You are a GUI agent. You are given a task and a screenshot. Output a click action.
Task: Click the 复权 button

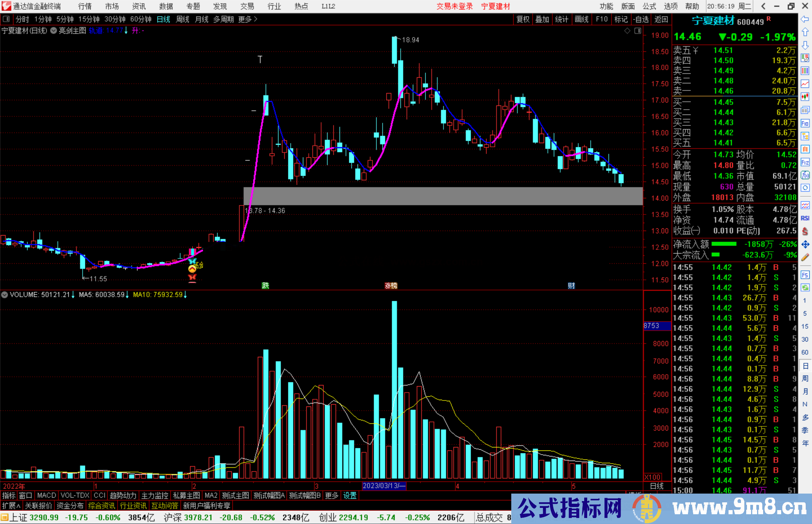click(523, 19)
